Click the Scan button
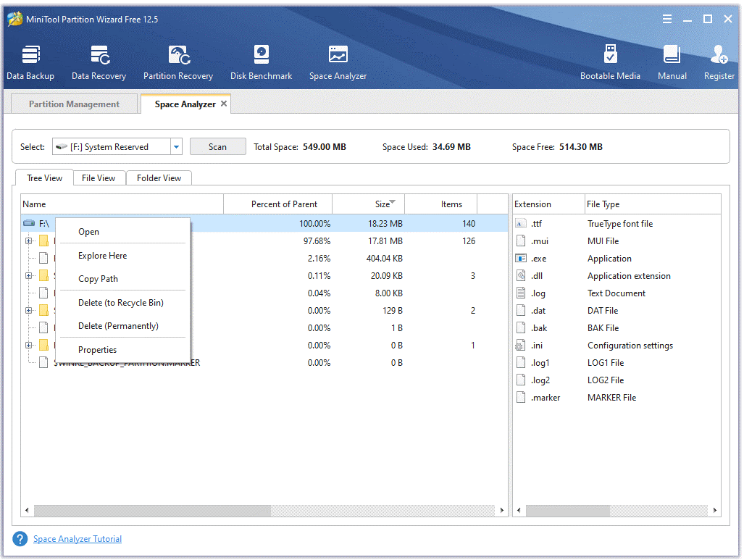744x560 pixels. pos(217,146)
